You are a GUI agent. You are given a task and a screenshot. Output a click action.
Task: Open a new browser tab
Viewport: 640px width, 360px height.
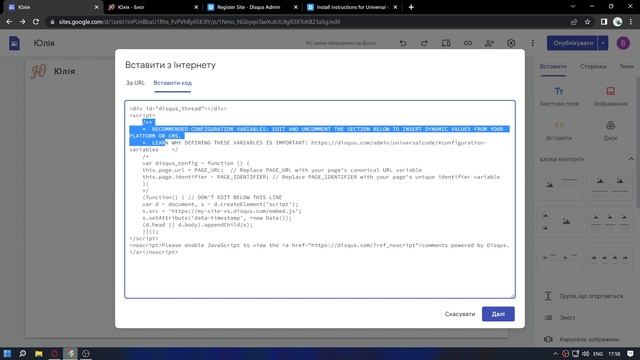coord(411,7)
